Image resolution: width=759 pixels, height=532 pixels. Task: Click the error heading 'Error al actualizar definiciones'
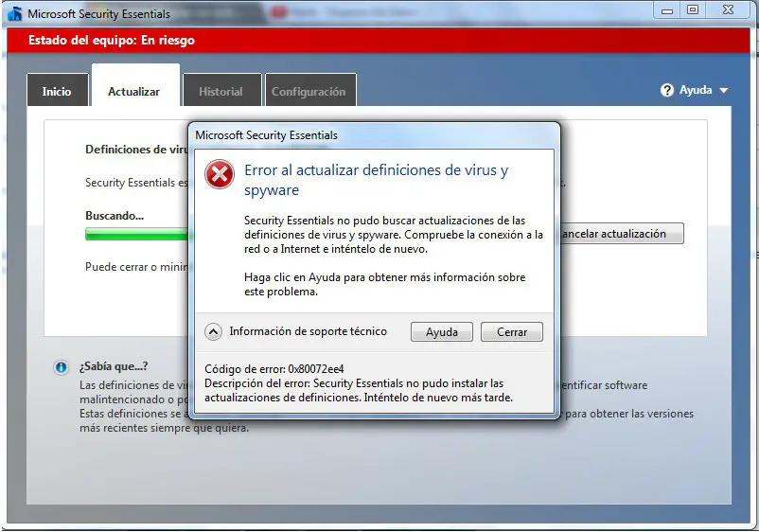tap(376, 180)
